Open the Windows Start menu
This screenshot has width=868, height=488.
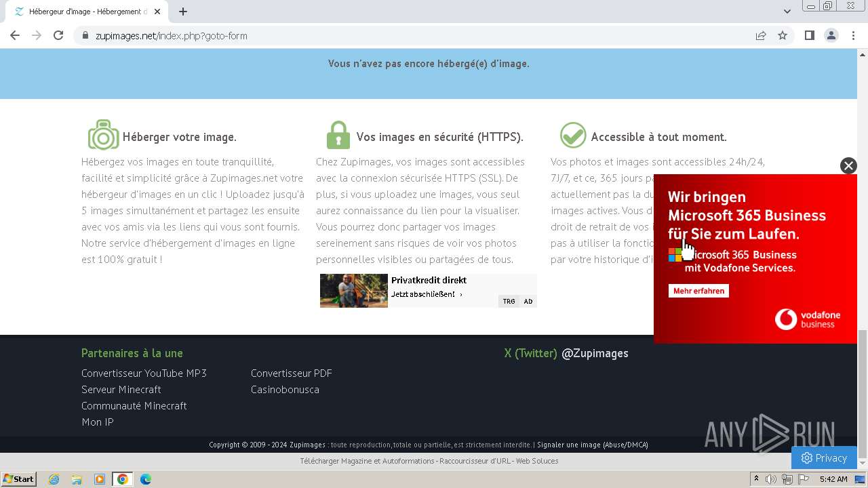[x=18, y=479]
